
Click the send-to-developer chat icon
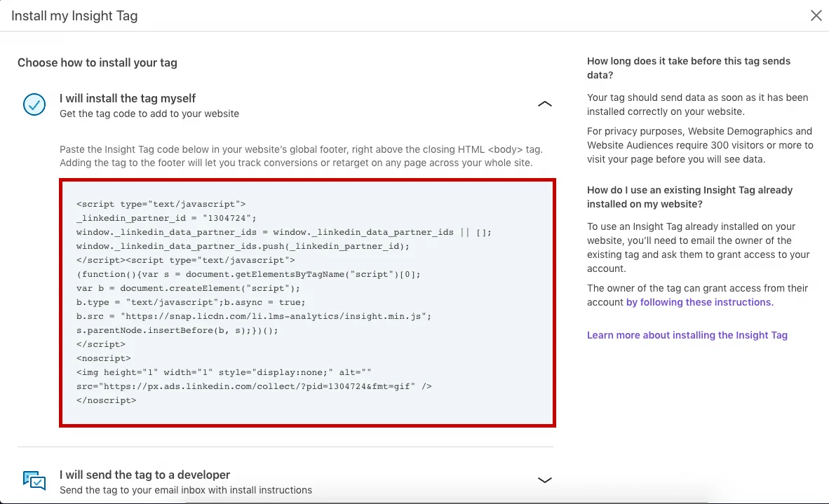[x=34, y=480]
